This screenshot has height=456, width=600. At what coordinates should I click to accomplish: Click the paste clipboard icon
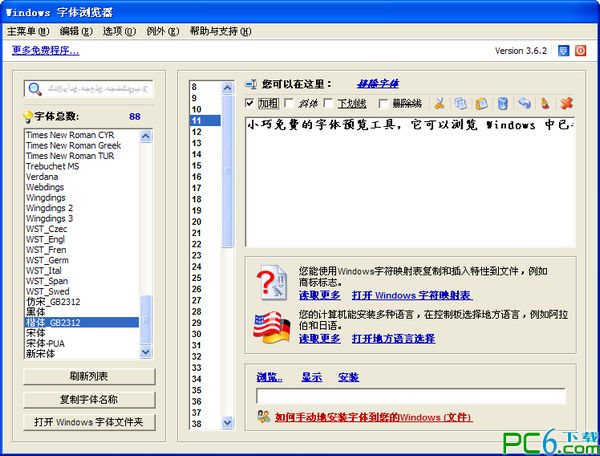(x=482, y=103)
